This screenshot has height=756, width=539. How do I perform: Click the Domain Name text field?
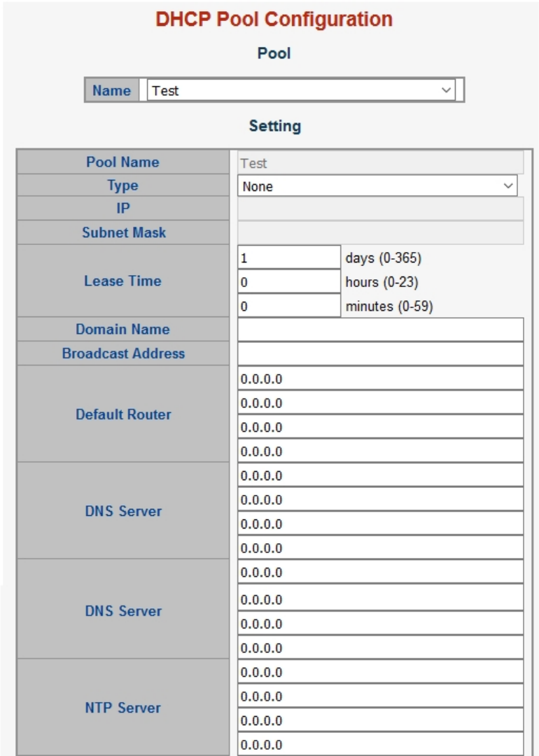[380, 330]
